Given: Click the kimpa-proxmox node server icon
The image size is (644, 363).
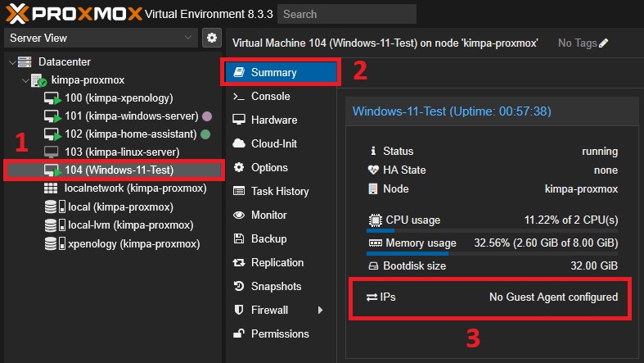Looking at the screenshot, I should coord(38,80).
